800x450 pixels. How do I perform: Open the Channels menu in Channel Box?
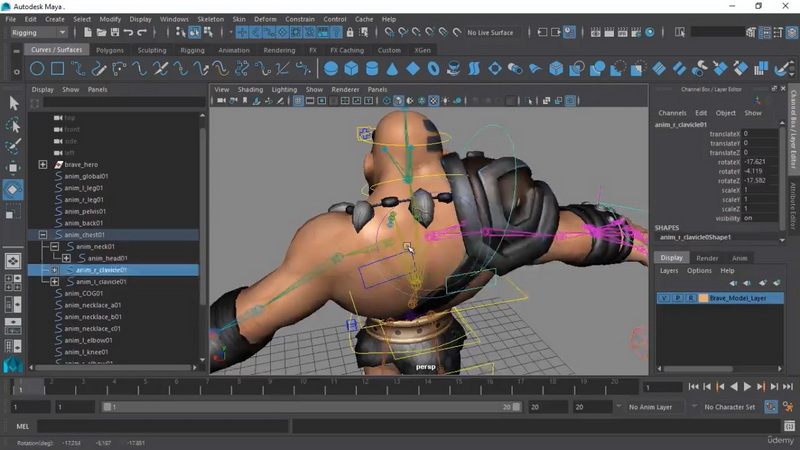coord(672,113)
